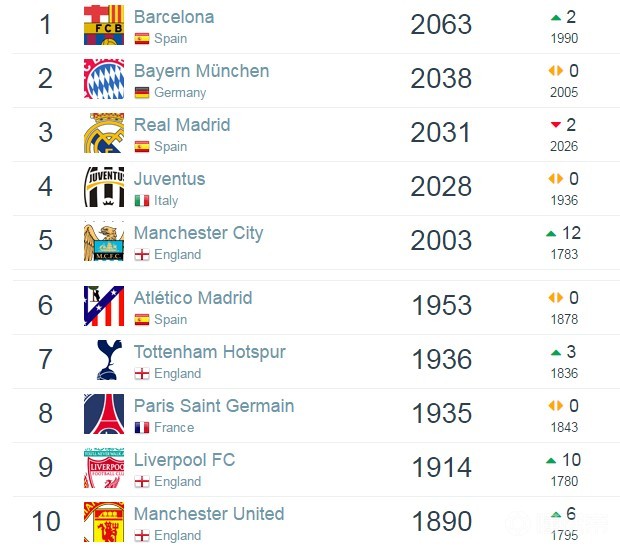Click the Liverpool FC crest
Viewport: 620px width, 546px height.
[104, 468]
